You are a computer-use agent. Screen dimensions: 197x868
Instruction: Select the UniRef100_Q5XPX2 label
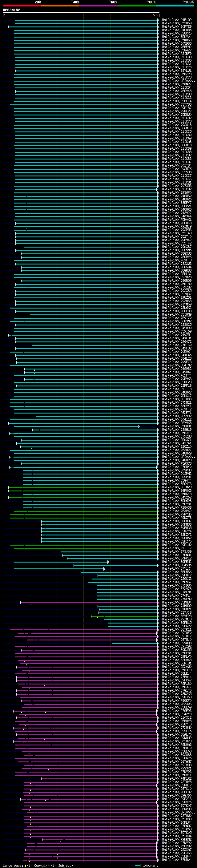177,511
